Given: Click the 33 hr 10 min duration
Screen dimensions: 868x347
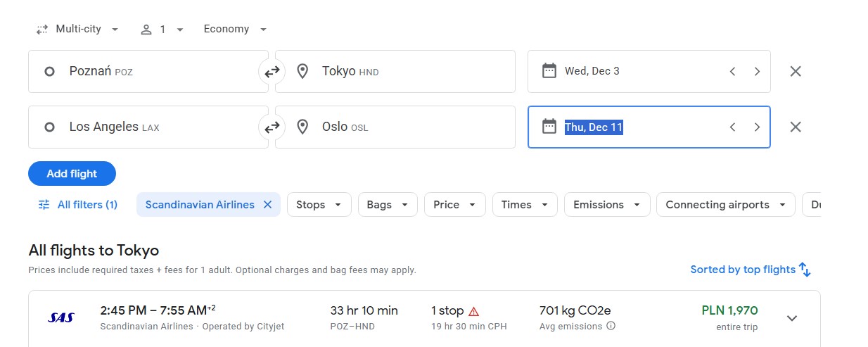Looking at the screenshot, I should tap(364, 310).
